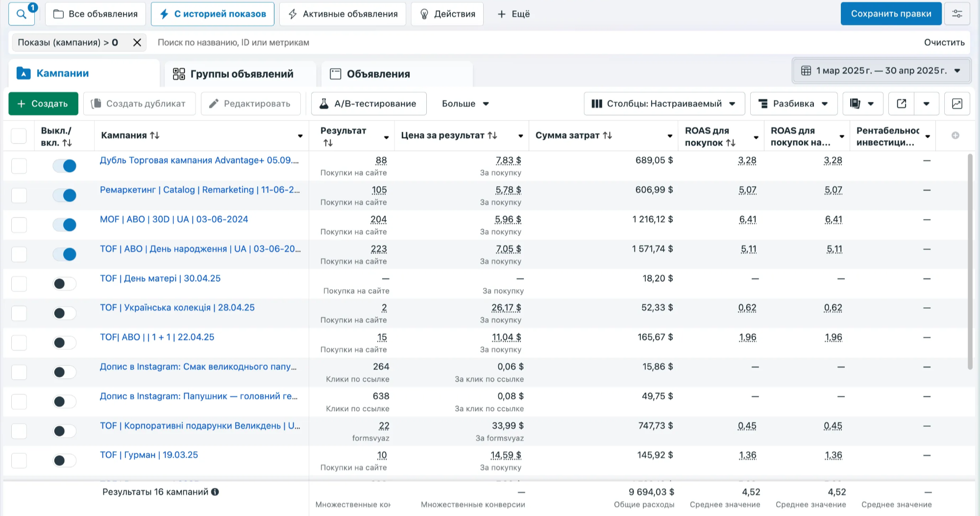This screenshot has width=980, height=516.
Task: Click the export share icon
Action: click(901, 103)
